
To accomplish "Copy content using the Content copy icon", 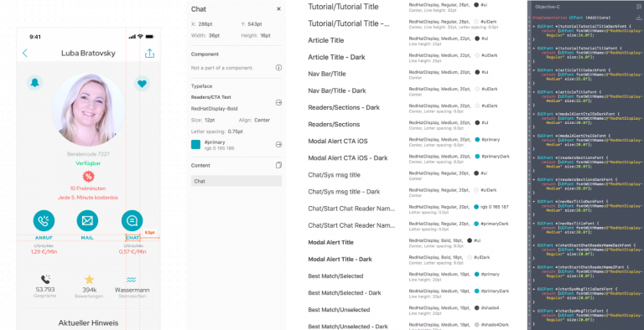I will tap(278, 165).
